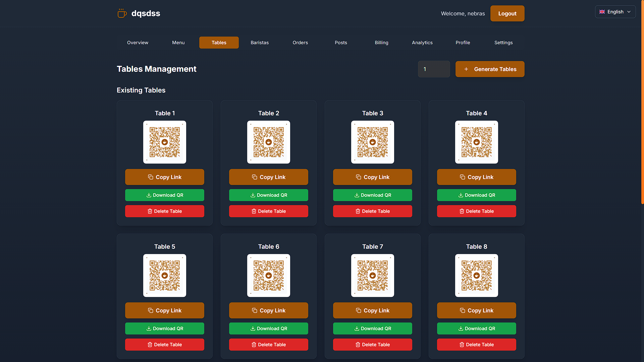Click the coffee cup logo icon
This screenshot has width=644, height=362.
pyautogui.click(x=122, y=13)
